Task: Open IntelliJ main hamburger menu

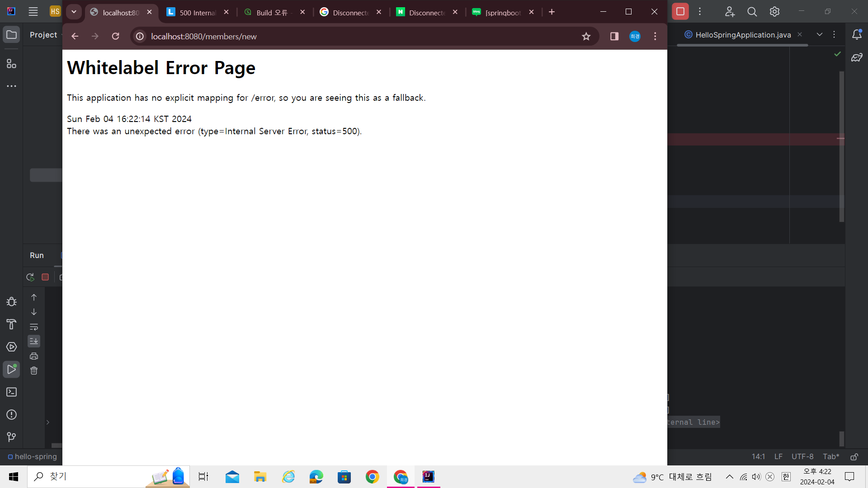Action: [33, 12]
